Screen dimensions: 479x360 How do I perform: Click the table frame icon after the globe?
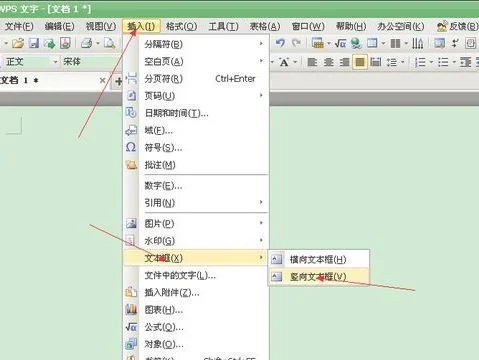tap(372, 43)
